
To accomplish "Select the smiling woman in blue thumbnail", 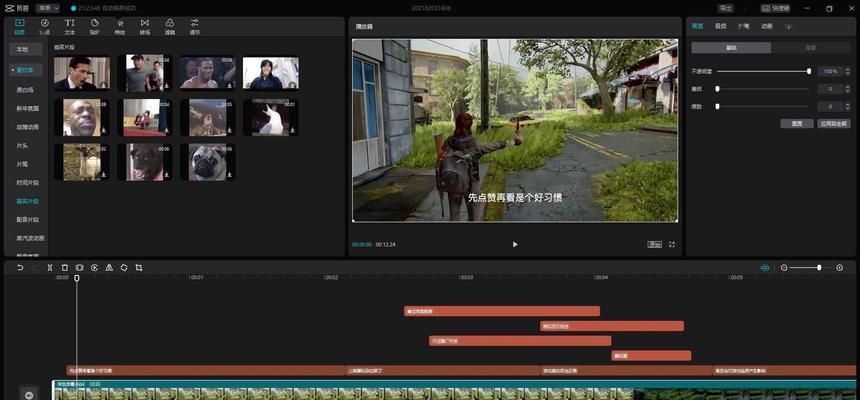I will pos(271,72).
